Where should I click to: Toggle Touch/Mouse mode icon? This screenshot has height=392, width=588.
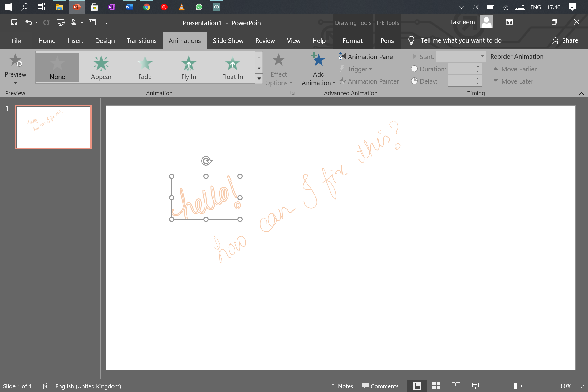point(73,22)
